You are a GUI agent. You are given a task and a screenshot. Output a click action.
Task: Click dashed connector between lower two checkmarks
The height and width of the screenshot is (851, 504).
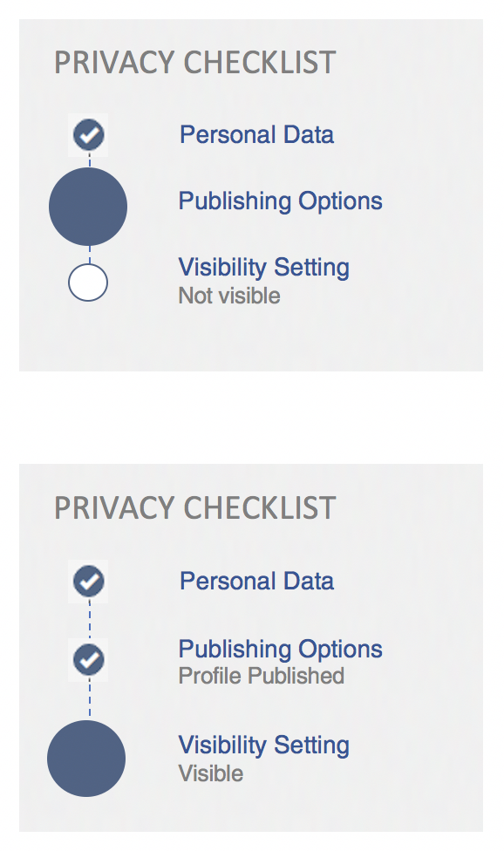click(90, 619)
